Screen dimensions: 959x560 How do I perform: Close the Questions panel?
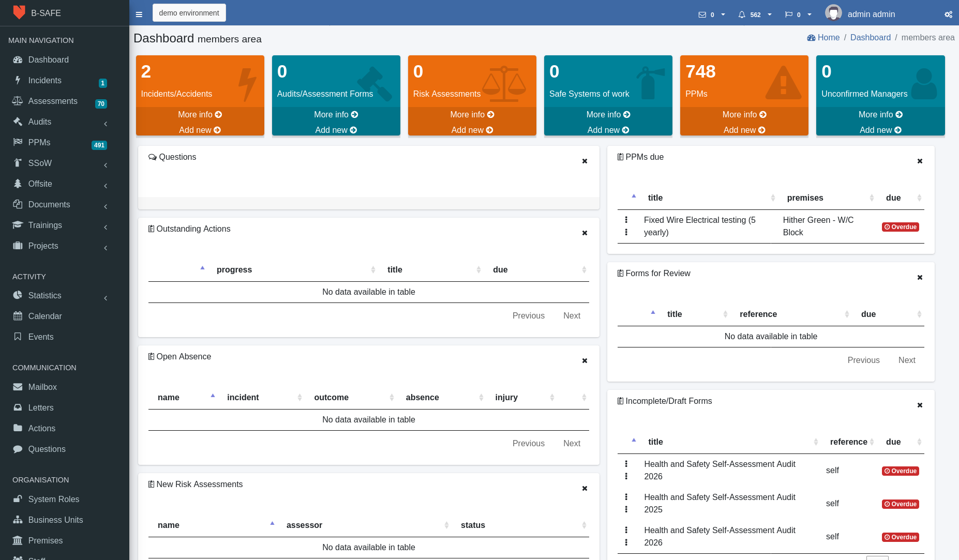point(585,161)
